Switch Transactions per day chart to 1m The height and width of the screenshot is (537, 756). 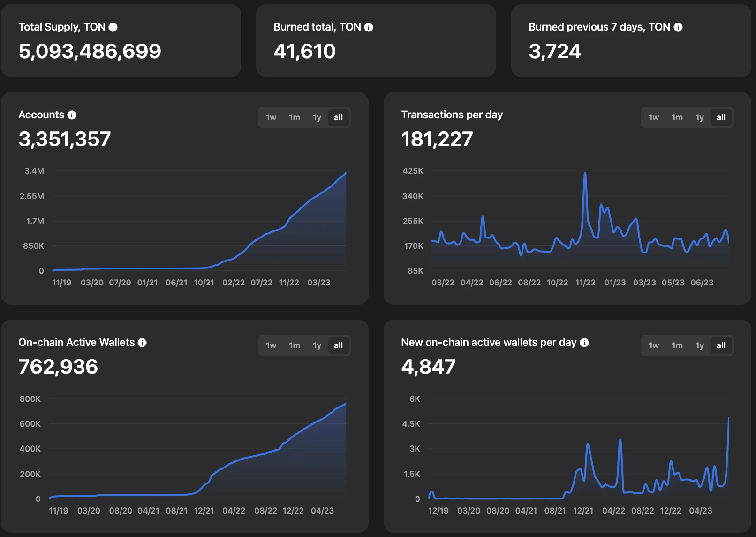click(677, 117)
